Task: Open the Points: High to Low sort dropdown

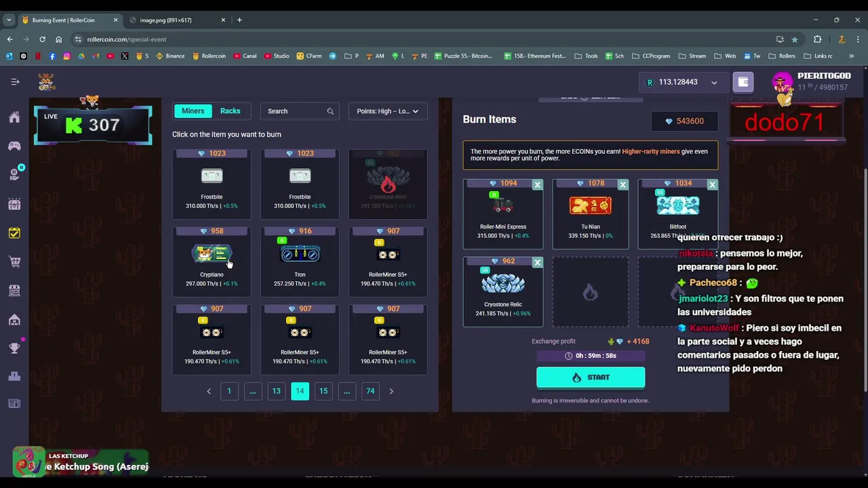Action: (387, 111)
